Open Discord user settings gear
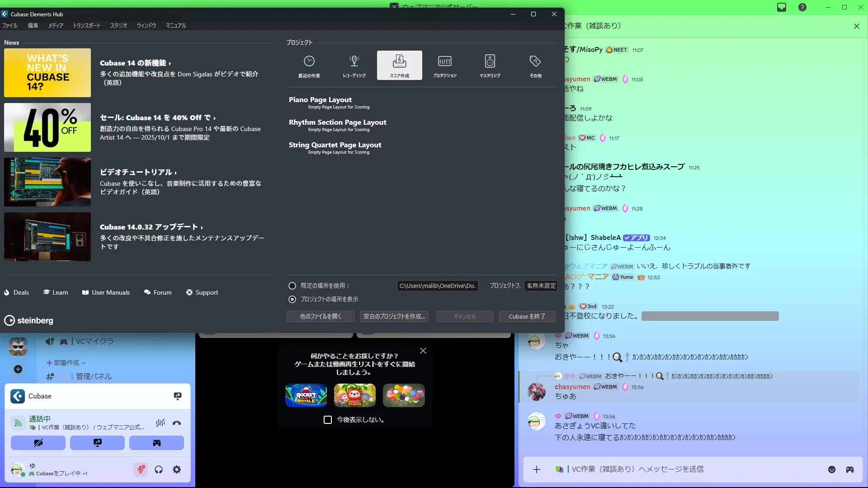 point(177,469)
